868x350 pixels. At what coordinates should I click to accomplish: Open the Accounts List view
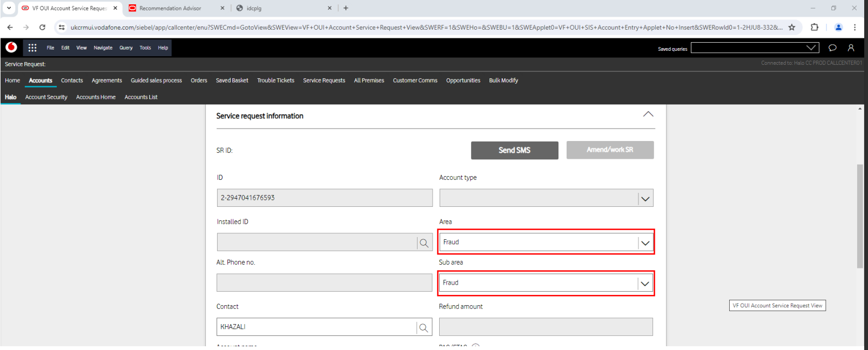click(x=141, y=97)
